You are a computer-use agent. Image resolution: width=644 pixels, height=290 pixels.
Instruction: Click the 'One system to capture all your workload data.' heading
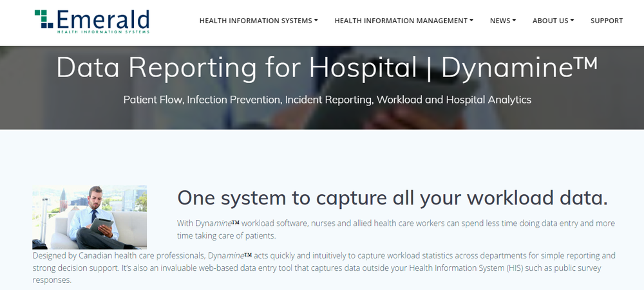[x=392, y=197]
